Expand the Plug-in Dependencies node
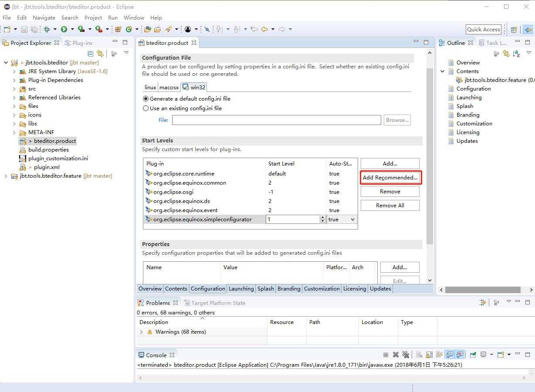 [x=14, y=80]
